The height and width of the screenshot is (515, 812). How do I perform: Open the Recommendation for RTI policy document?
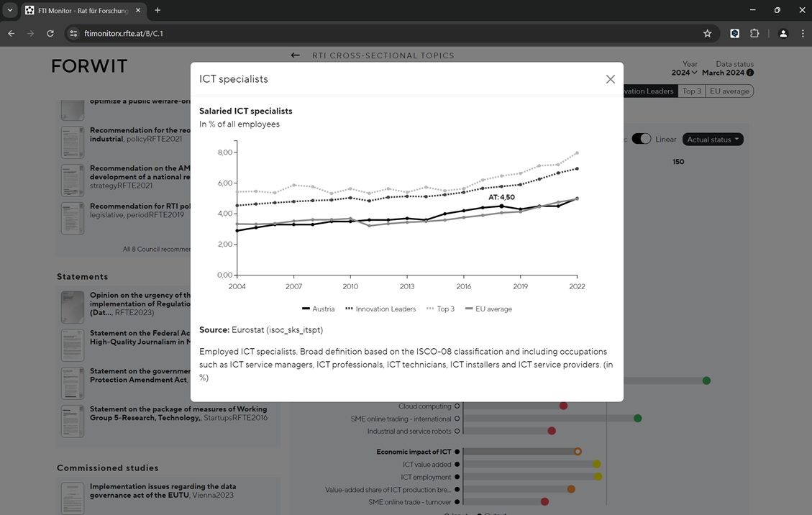click(140, 210)
